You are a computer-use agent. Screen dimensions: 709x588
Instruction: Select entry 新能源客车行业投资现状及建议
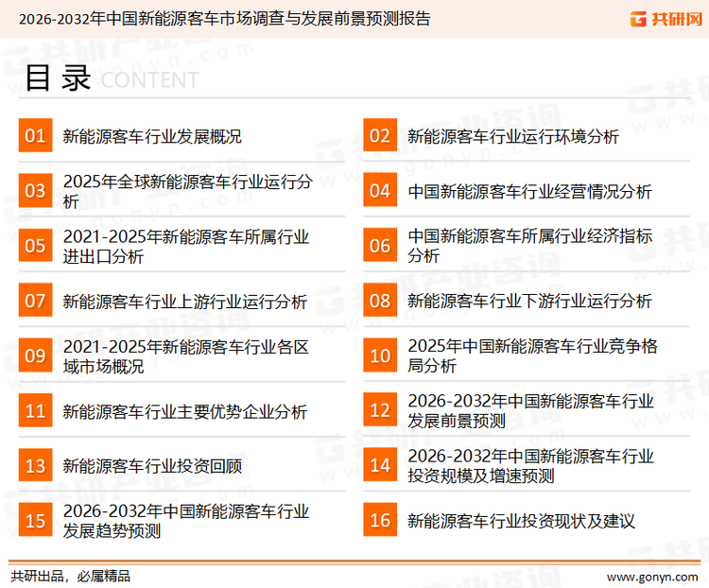pos(521,521)
